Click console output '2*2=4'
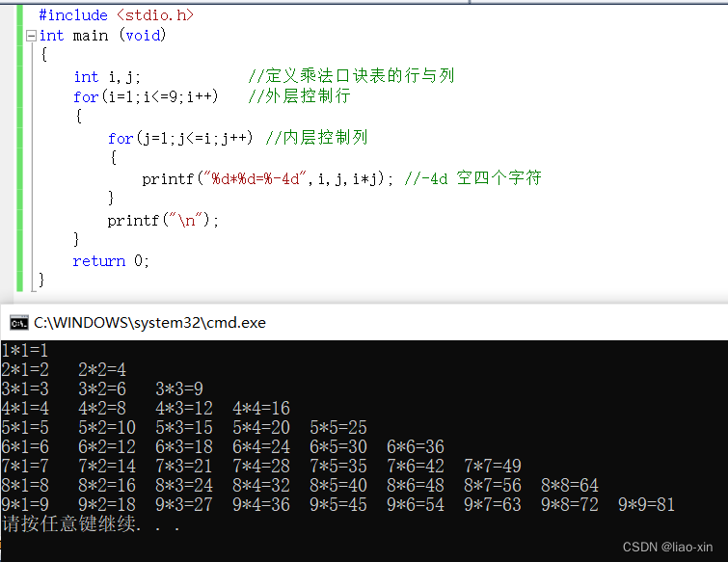 pyautogui.click(x=101, y=370)
